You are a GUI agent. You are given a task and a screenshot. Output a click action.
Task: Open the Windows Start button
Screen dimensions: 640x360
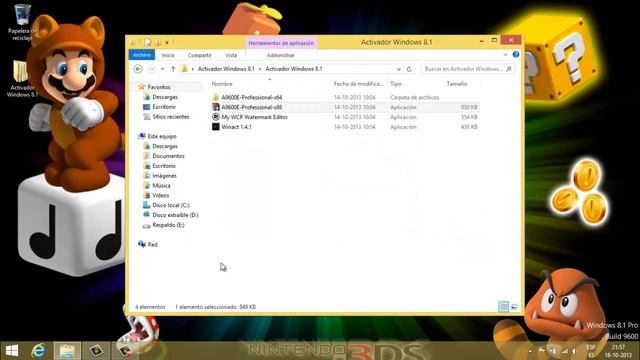12,351
